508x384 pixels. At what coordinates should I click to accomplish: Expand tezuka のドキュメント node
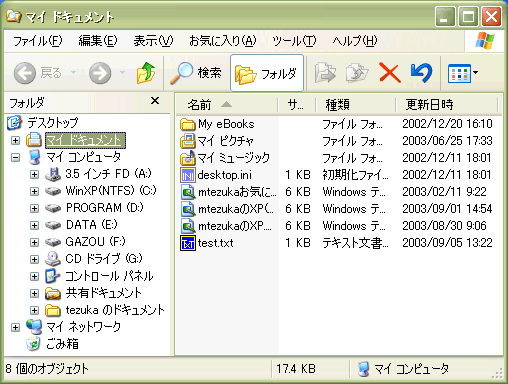point(34,310)
